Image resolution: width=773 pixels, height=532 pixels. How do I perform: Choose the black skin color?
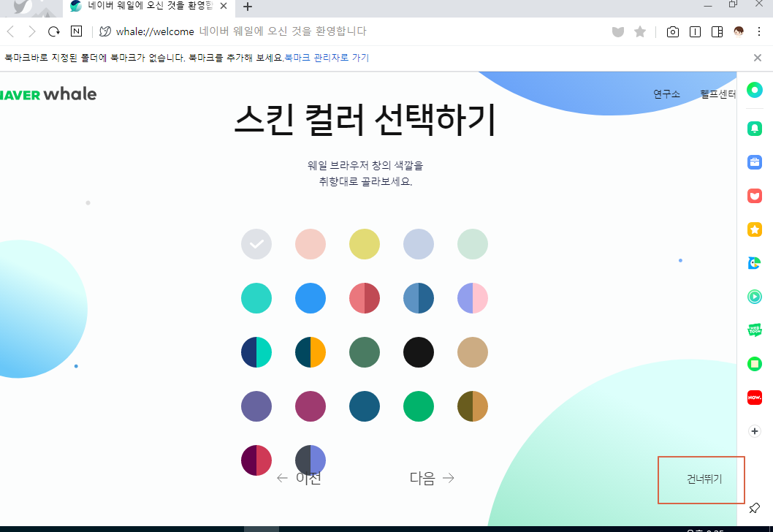tap(419, 352)
